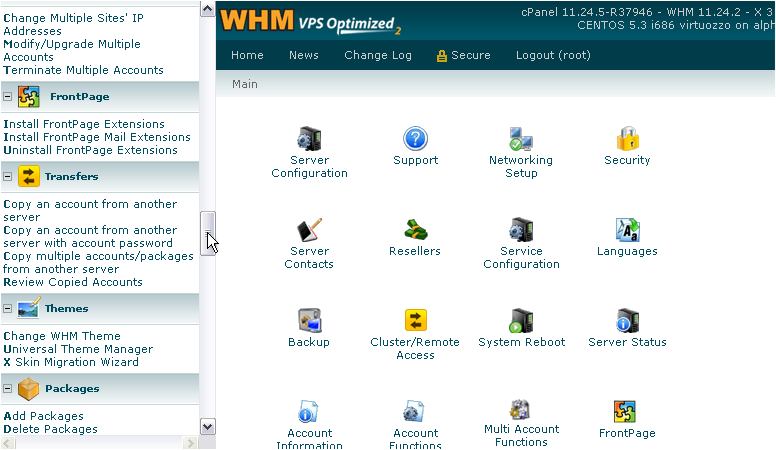
Task: Click the WHM VPS Optimized logo
Action: pyautogui.click(x=310, y=22)
